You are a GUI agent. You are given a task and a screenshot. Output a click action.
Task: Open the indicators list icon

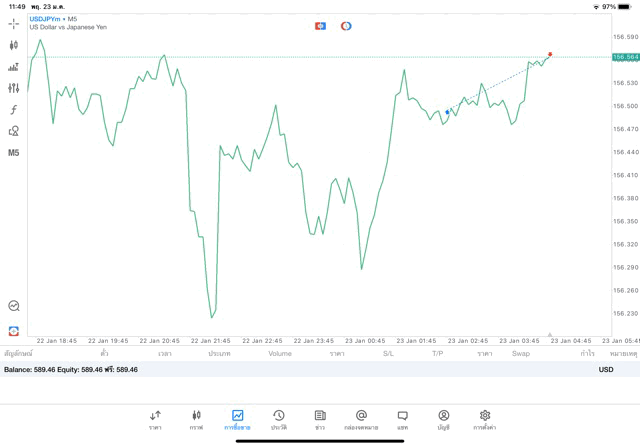(x=13, y=67)
